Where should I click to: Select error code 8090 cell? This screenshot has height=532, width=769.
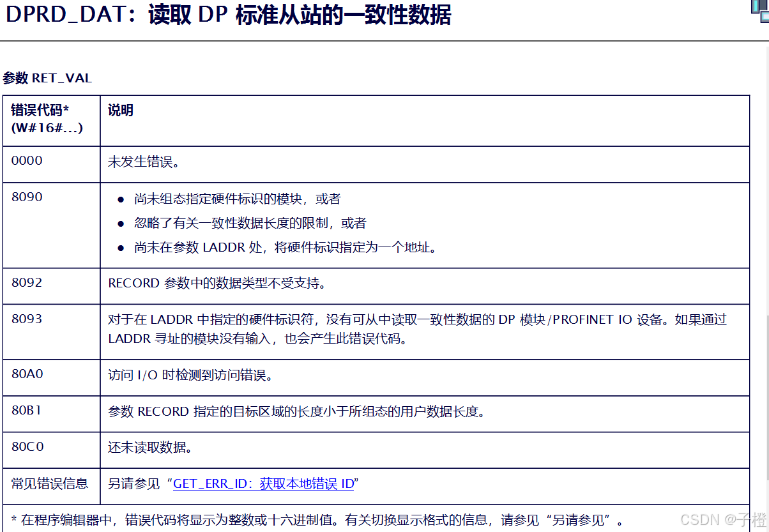pos(27,197)
